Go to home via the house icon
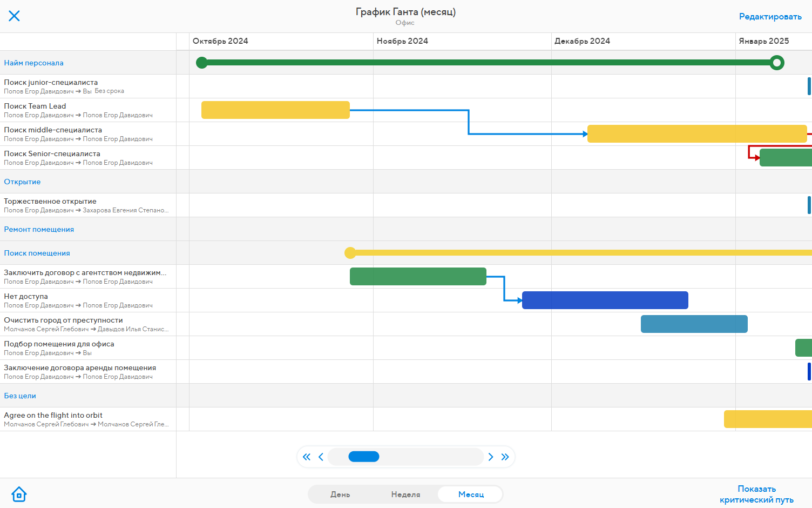 tap(19, 494)
